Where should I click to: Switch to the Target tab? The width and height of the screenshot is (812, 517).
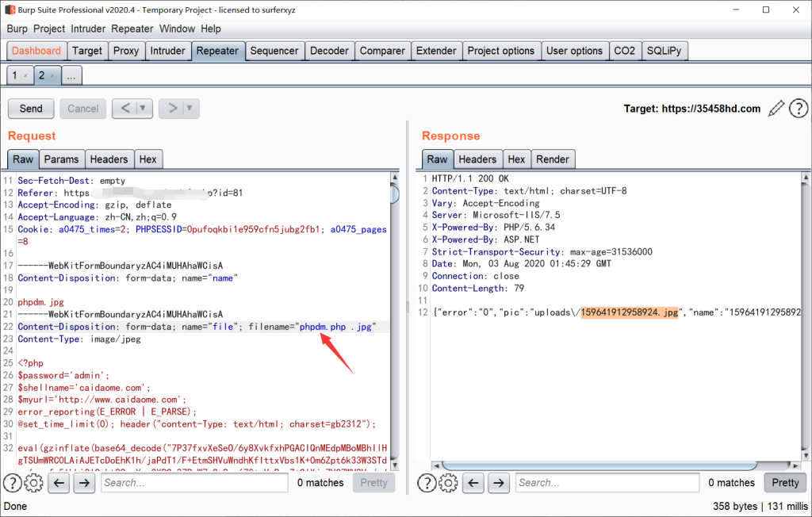87,51
